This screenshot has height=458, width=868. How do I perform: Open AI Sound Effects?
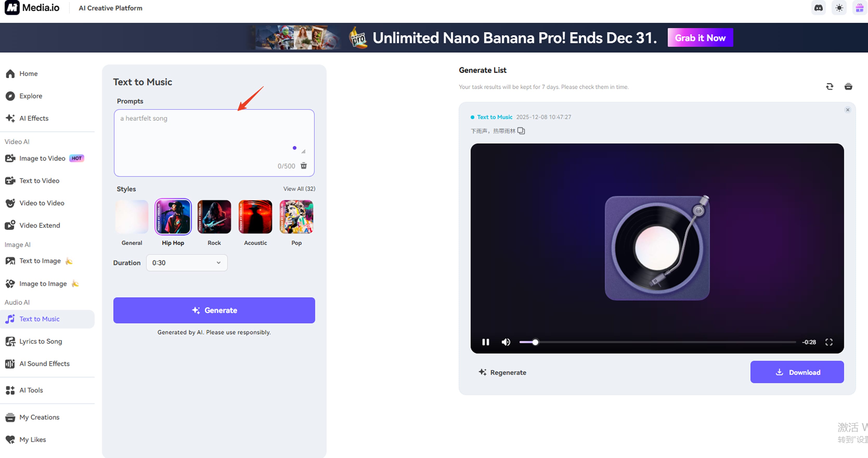point(44,364)
